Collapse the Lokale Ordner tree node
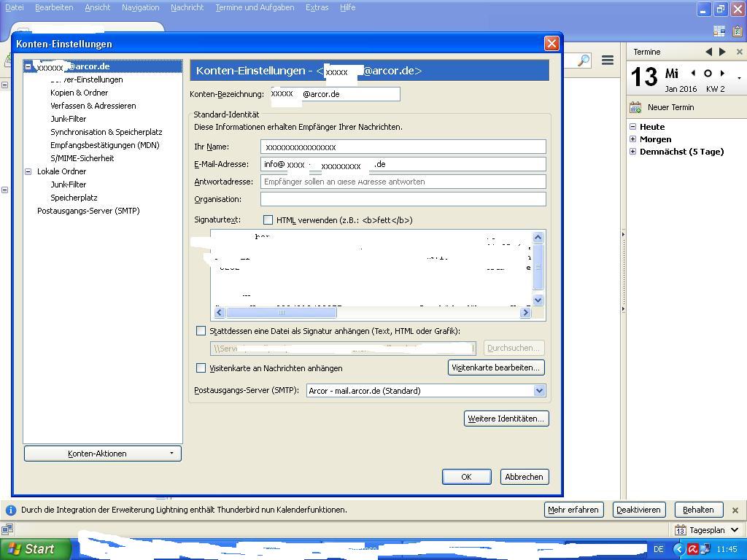747x560 pixels. (x=28, y=171)
